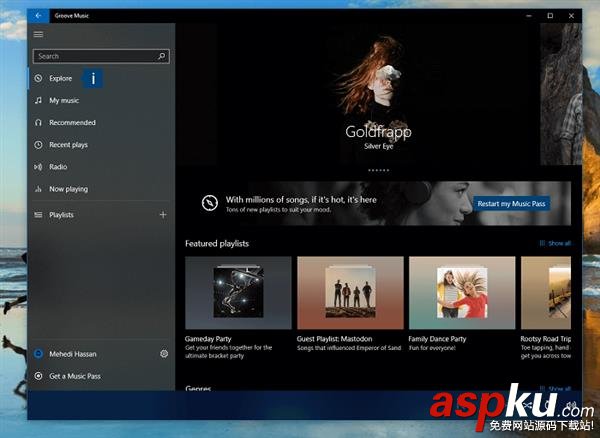Click the equalizer Now playing icon
The width and height of the screenshot is (600, 438).
pyautogui.click(x=38, y=189)
